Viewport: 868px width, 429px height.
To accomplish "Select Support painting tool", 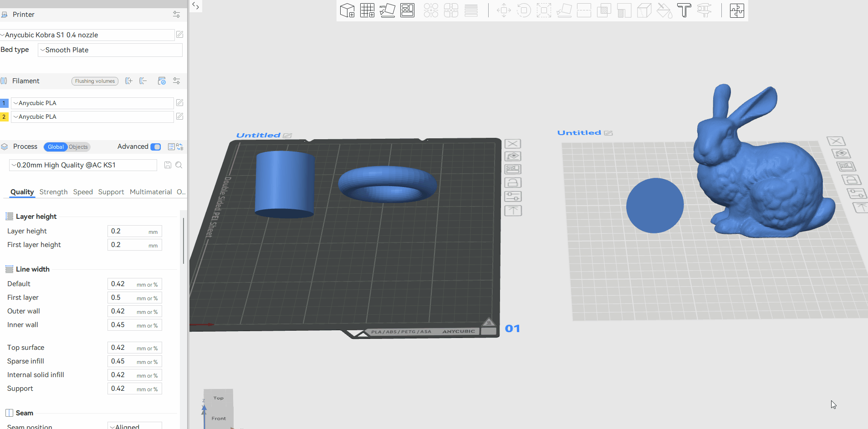I will coord(624,10).
